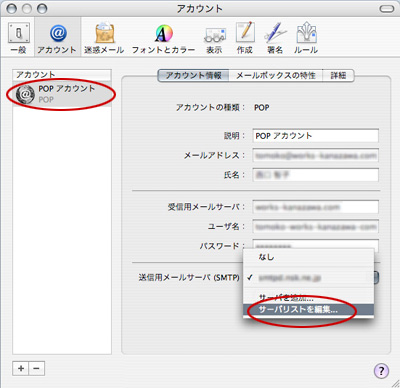This screenshot has width=400, height=388.
Task: Click the help question mark button
Action: pos(381,370)
